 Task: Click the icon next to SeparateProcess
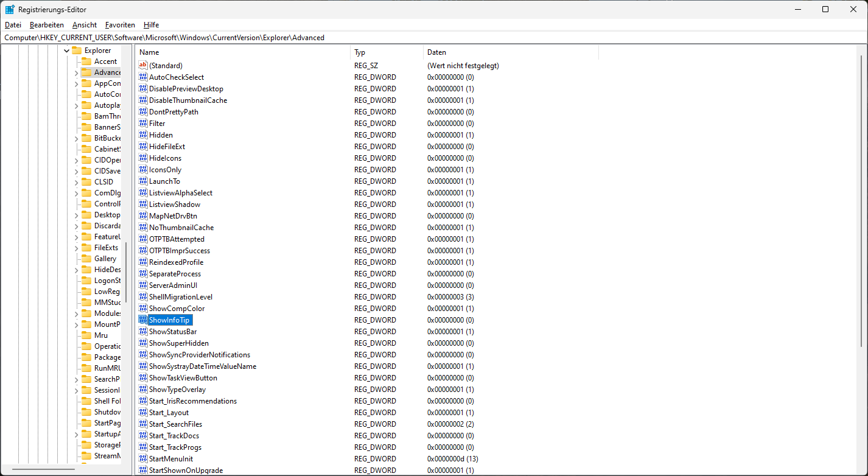click(x=143, y=273)
